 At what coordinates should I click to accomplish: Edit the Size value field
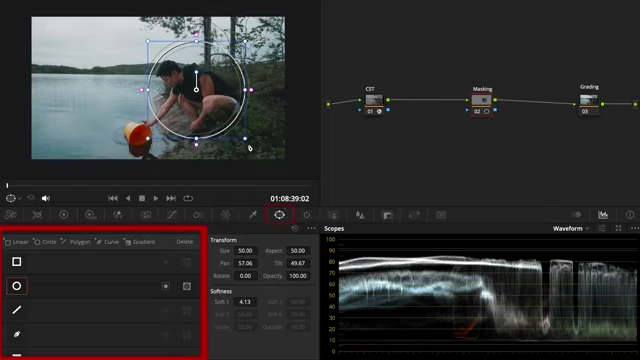[x=245, y=251]
